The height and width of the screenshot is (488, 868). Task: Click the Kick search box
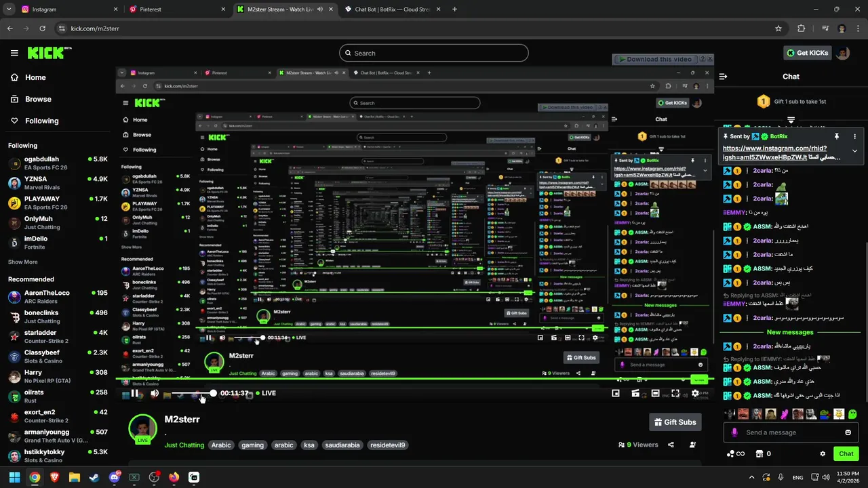pos(434,53)
